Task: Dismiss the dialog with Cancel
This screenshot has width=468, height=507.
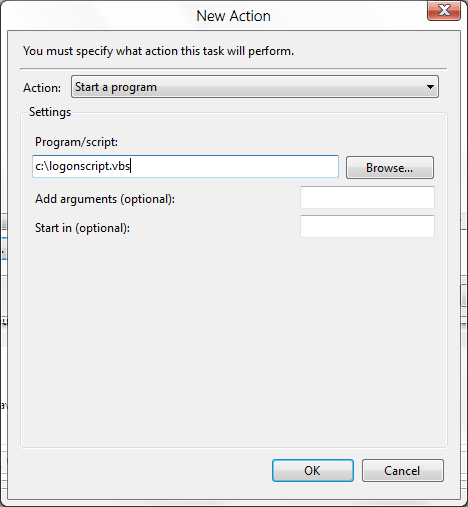Action: (403, 471)
